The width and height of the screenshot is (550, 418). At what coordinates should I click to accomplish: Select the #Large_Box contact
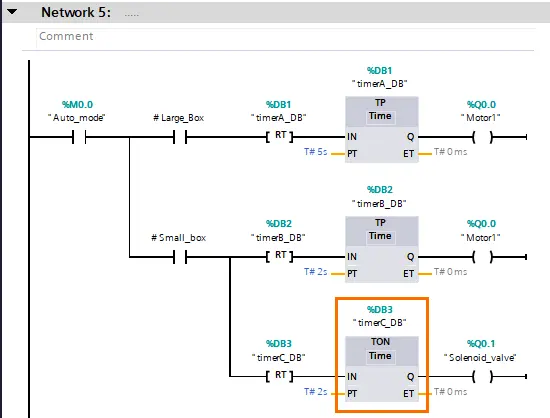tap(180, 137)
